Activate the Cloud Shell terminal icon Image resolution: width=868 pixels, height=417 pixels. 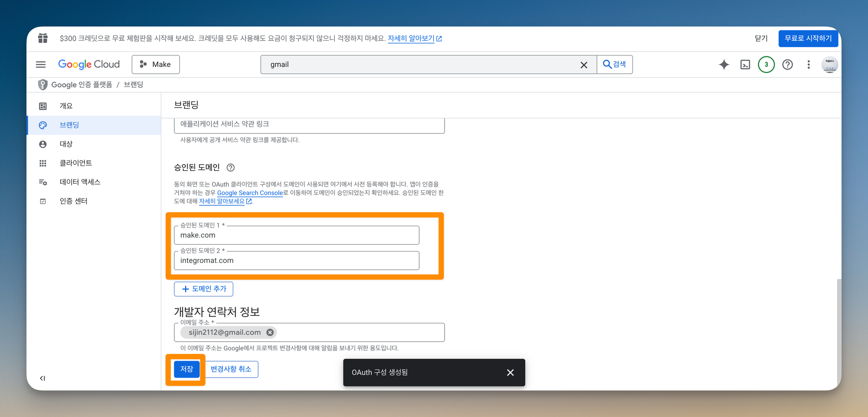pyautogui.click(x=745, y=64)
